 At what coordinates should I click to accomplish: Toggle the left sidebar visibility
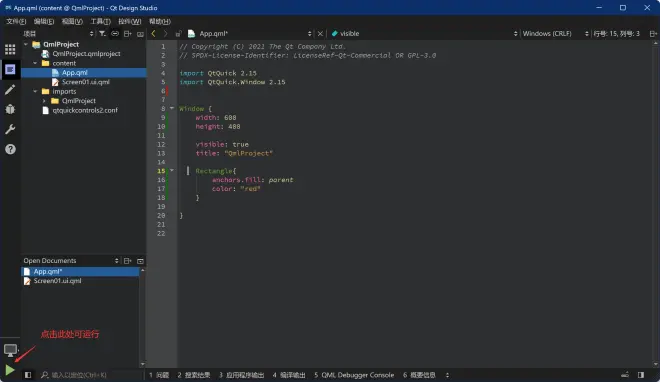(28, 374)
